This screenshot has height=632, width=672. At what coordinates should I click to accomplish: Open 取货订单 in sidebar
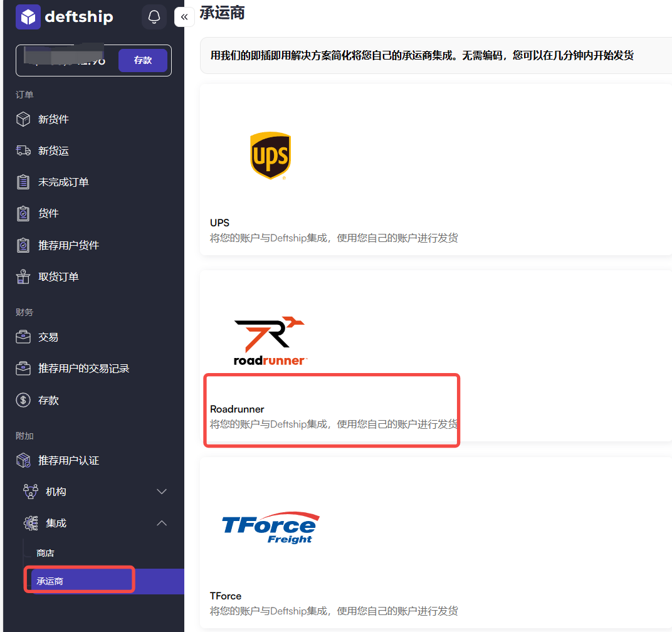tap(58, 276)
